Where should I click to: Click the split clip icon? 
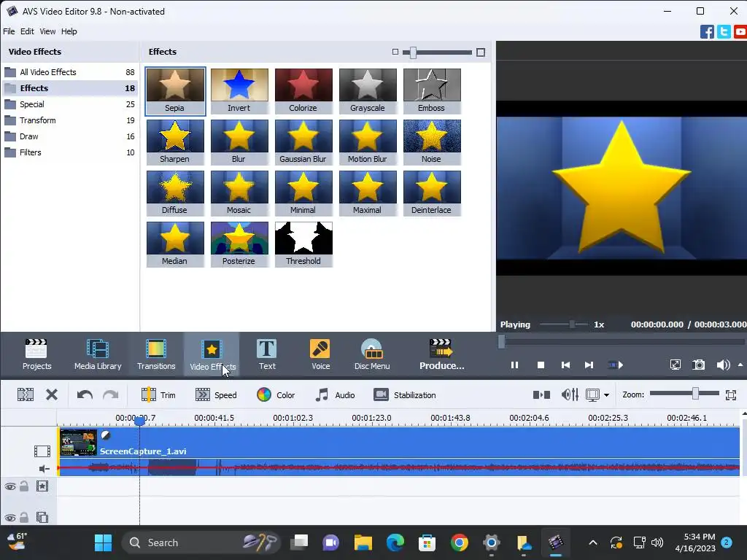pyautogui.click(x=26, y=394)
